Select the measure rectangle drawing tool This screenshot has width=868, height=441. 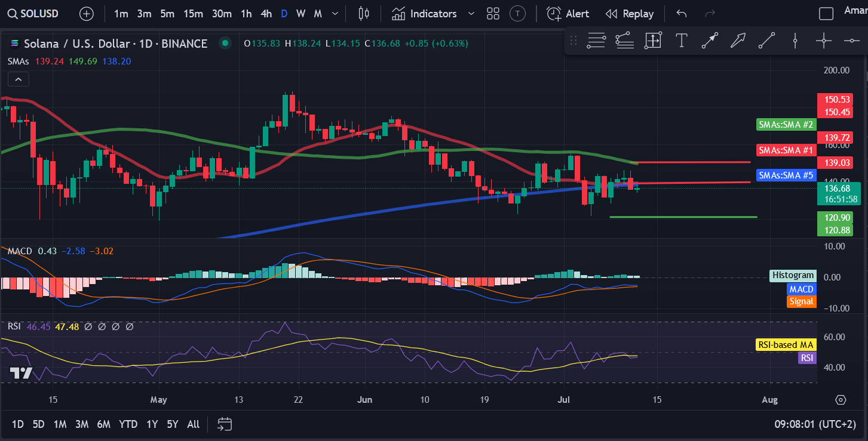click(653, 41)
